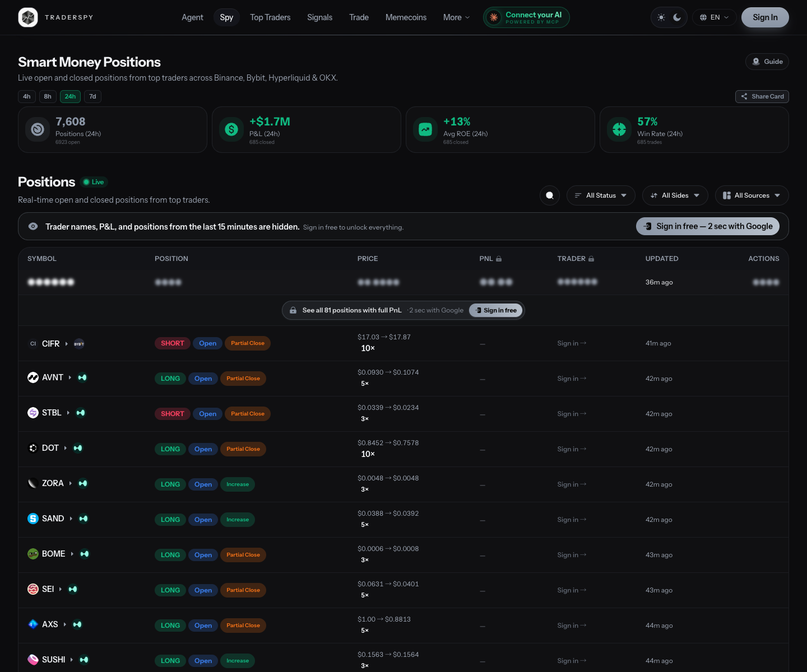
Task: Click Sign in link on SEI row
Action: pyautogui.click(x=572, y=590)
